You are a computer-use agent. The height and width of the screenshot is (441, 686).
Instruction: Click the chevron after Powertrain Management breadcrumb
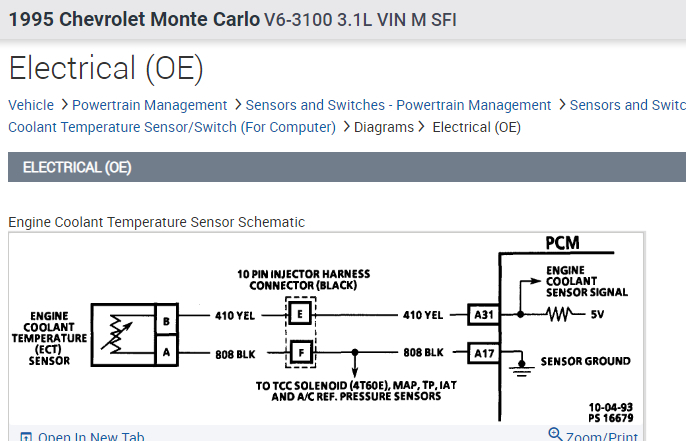tap(237, 105)
